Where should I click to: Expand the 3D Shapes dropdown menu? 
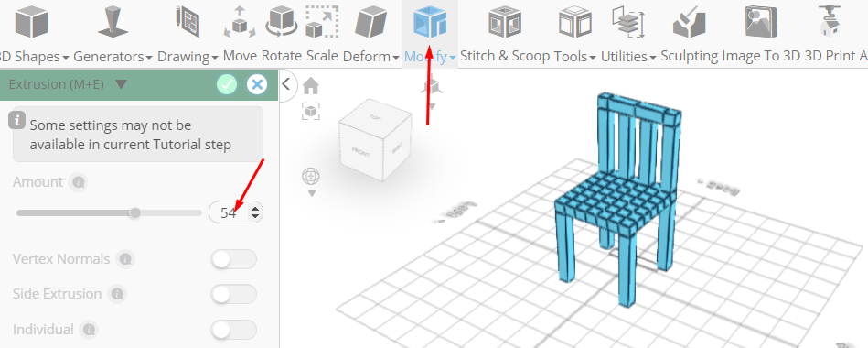tap(66, 58)
